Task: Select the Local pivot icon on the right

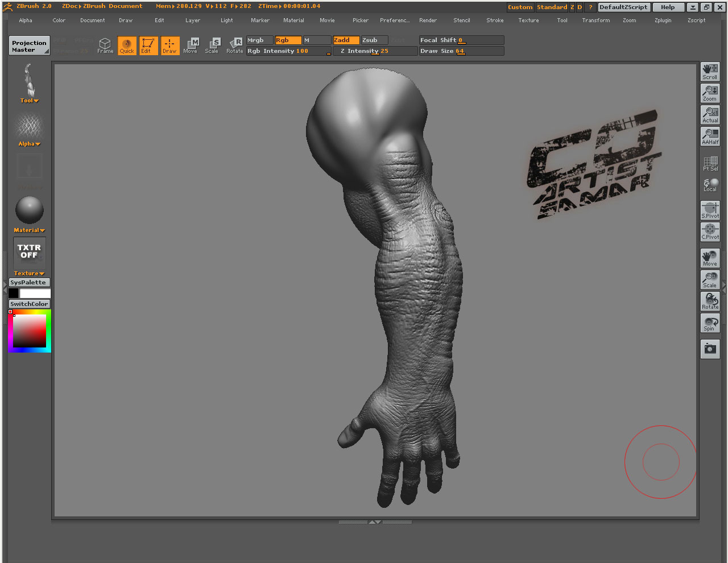Action: pos(710,184)
